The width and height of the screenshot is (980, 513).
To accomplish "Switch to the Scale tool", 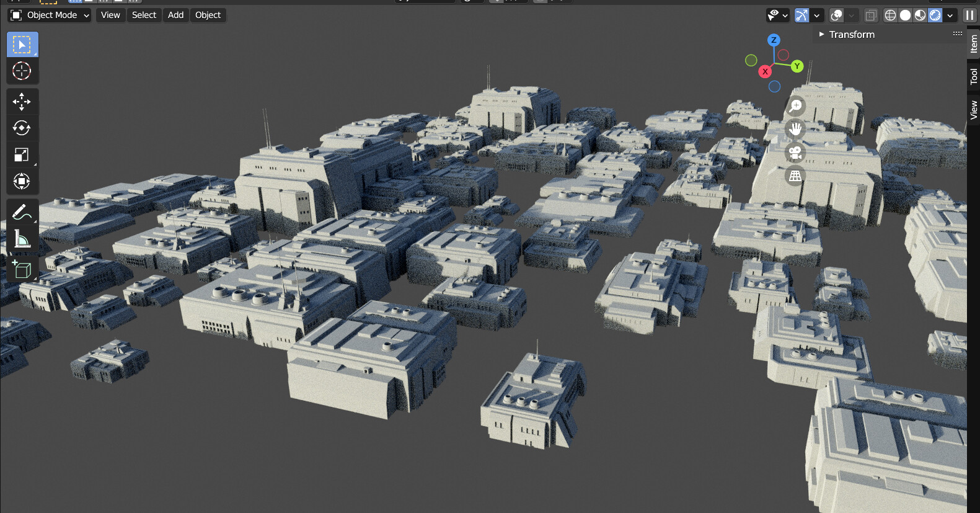I will pyautogui.click(x=22, y=154).
